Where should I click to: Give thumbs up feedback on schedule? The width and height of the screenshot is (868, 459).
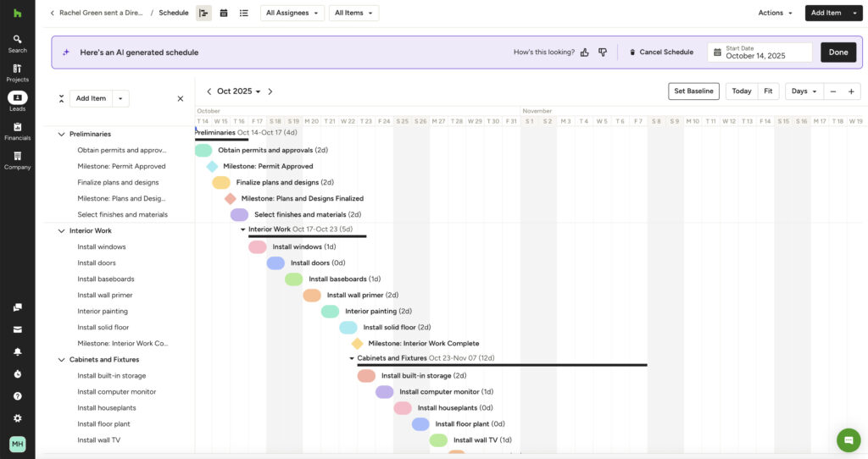(585, 53)
